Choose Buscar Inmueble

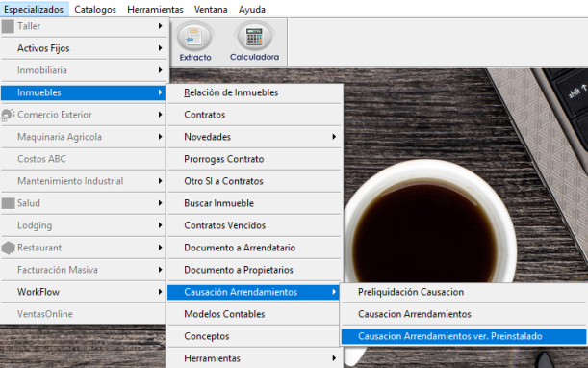(254, 203)
